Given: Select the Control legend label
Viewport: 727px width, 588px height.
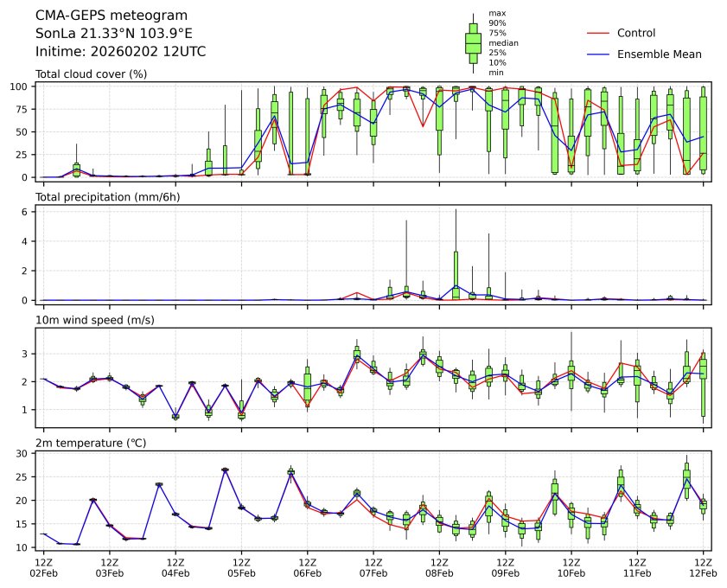Looking at the screenshot, I should click(635, 33).
